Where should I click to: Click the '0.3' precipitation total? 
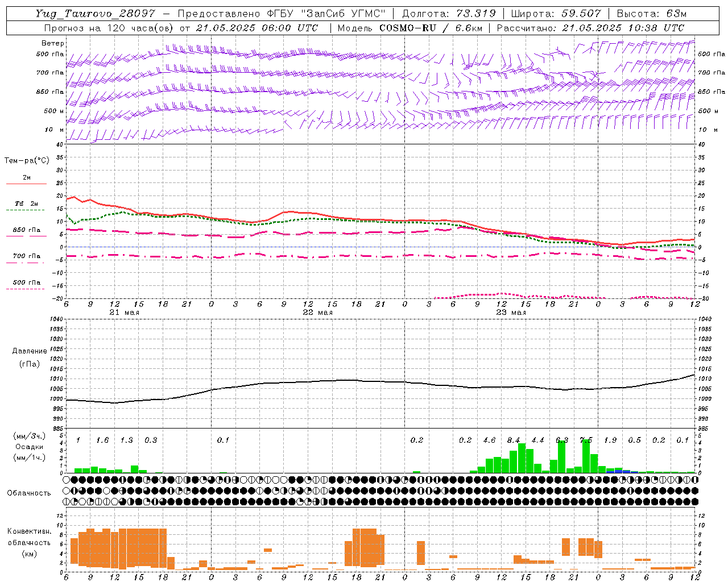pos(151,440)
